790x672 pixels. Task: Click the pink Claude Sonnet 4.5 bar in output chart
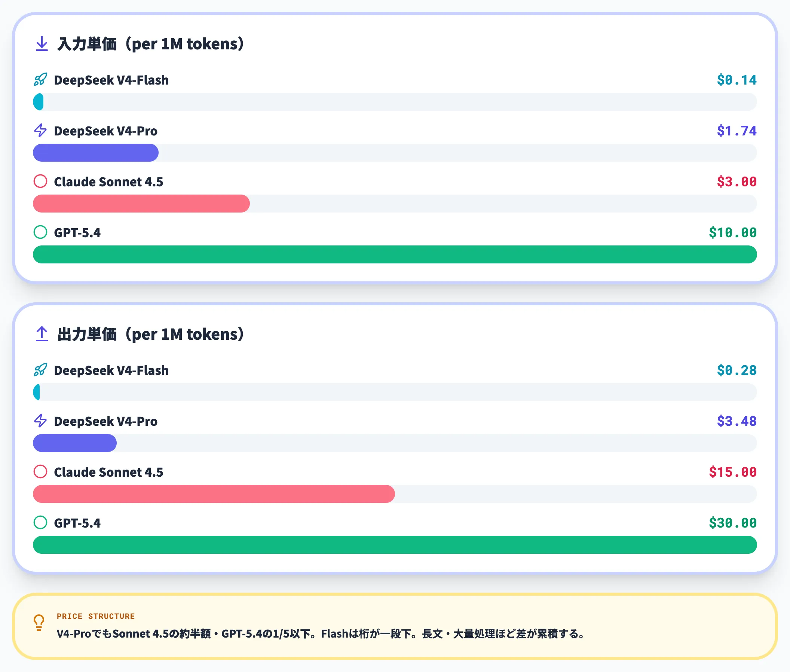(213, 494)
